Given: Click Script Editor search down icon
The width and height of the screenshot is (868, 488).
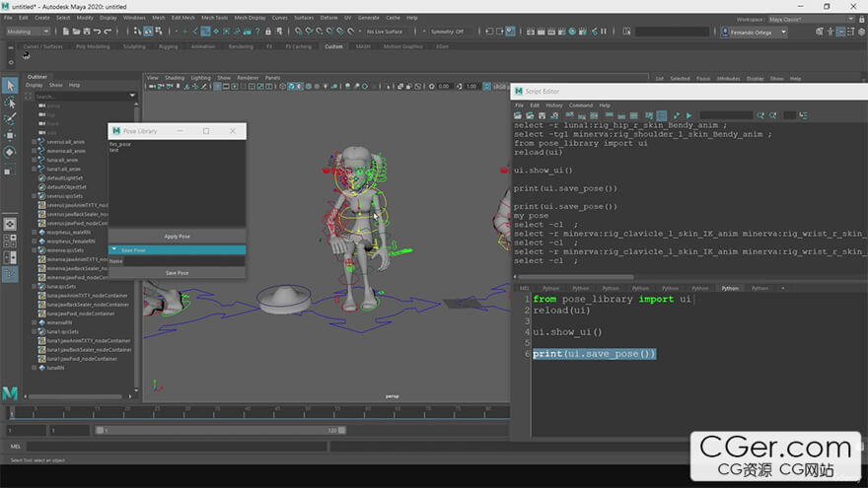Looking at the screenshot, I should point(760,115).
